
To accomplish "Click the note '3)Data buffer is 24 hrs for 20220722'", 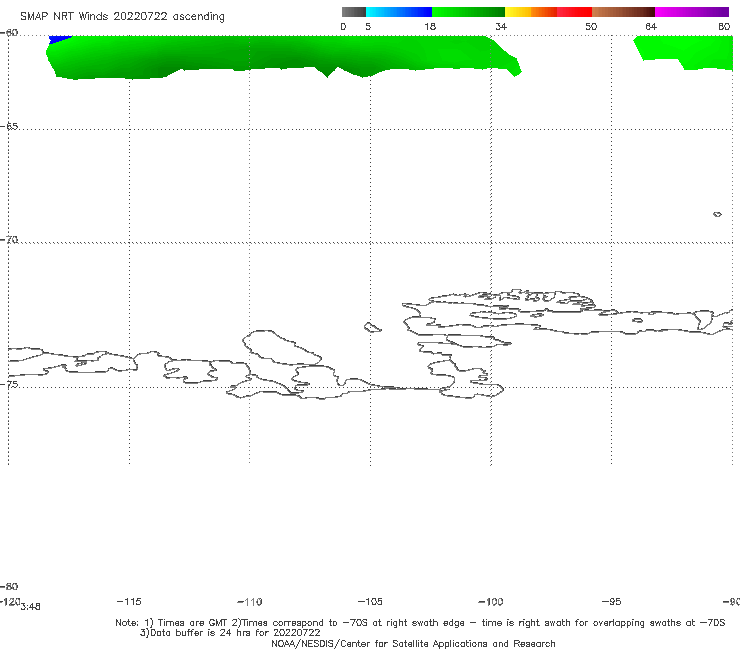I will pos(230,633).
